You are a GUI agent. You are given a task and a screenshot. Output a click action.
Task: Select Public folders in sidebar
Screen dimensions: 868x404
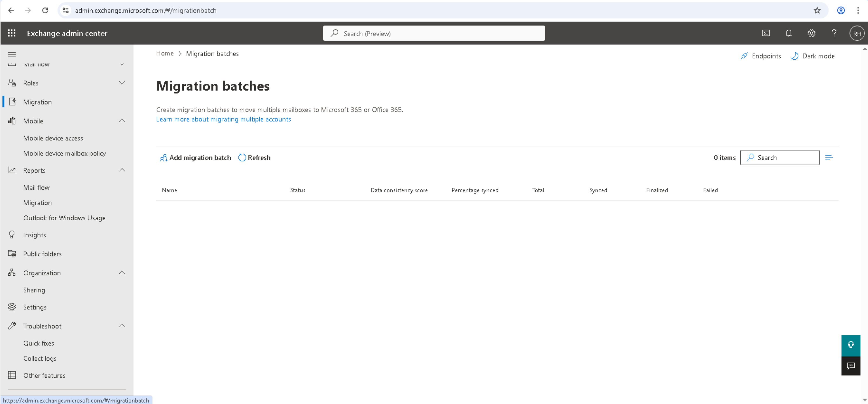point(42,254)
